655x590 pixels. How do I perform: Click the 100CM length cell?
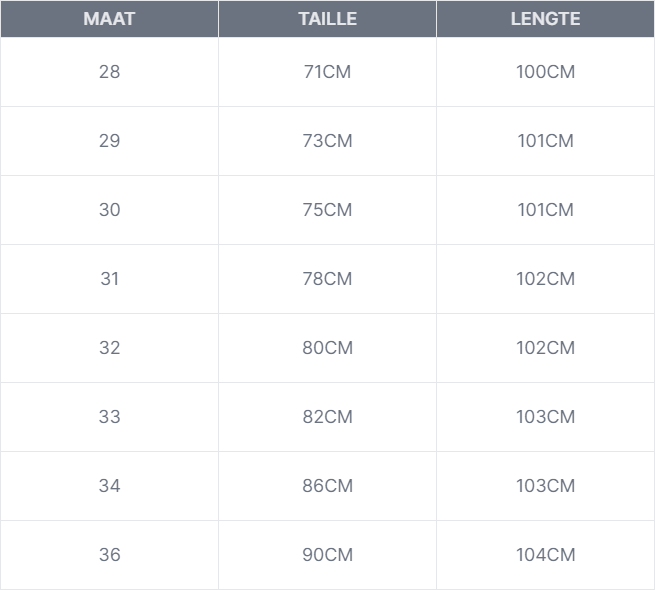point(545,72)
